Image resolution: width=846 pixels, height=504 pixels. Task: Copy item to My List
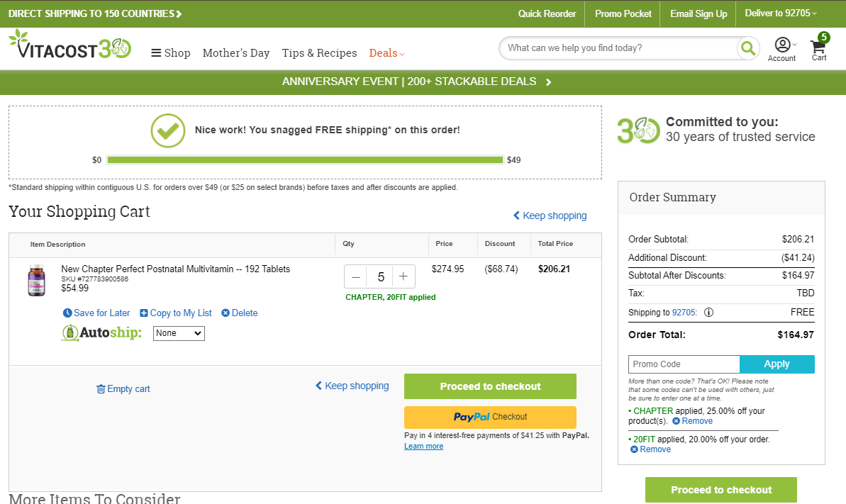tap(176, 313)
